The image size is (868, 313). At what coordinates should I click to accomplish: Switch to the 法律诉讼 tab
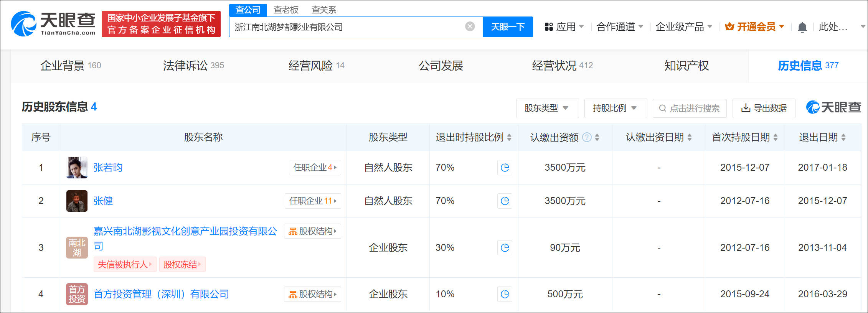[193, 66]
